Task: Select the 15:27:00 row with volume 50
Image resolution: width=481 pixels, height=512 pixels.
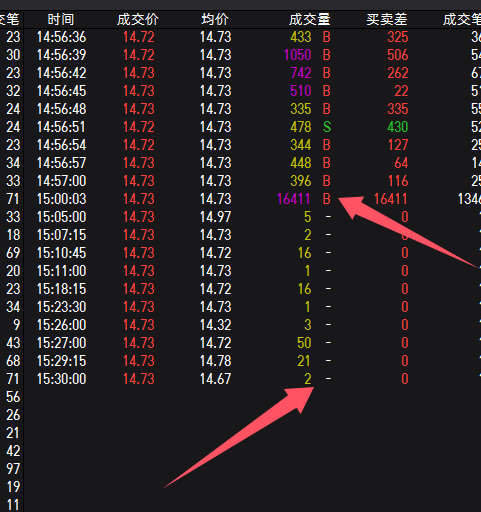Action: 240,343
